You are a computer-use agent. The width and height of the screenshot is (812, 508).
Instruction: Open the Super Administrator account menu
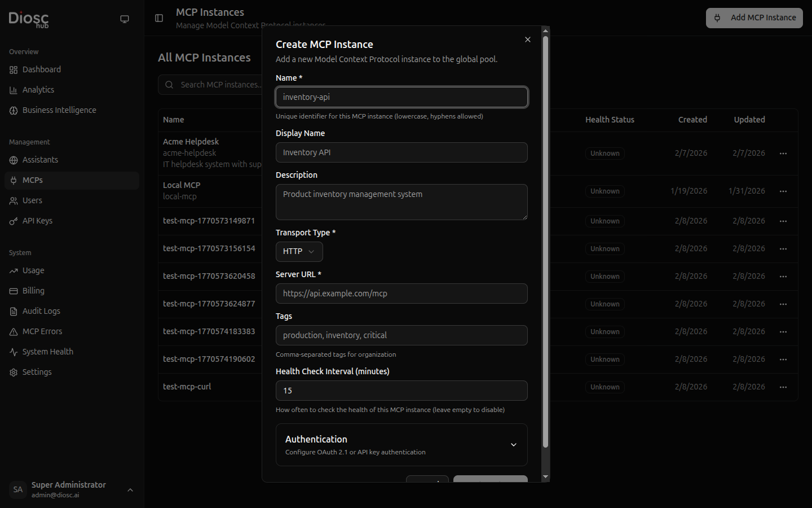(70, 489)
